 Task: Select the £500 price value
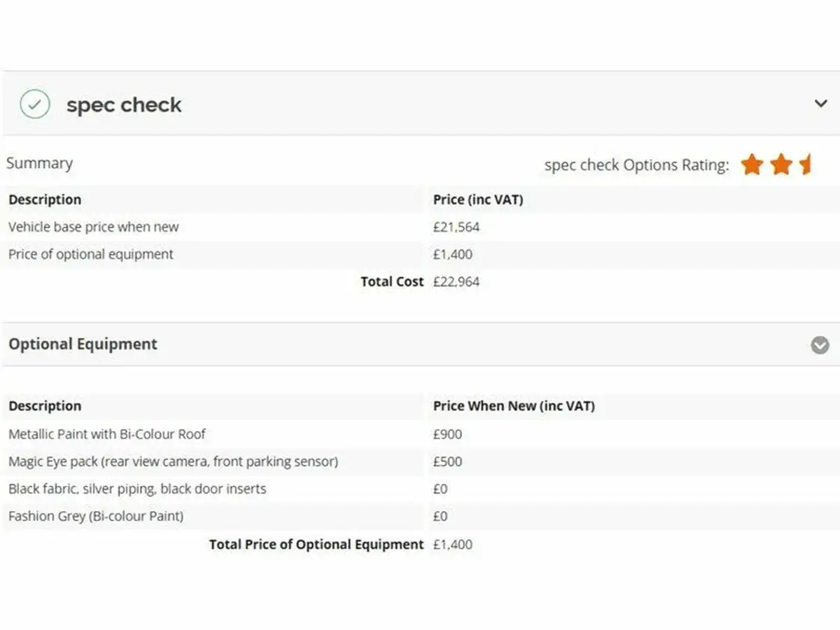(448, 461)
